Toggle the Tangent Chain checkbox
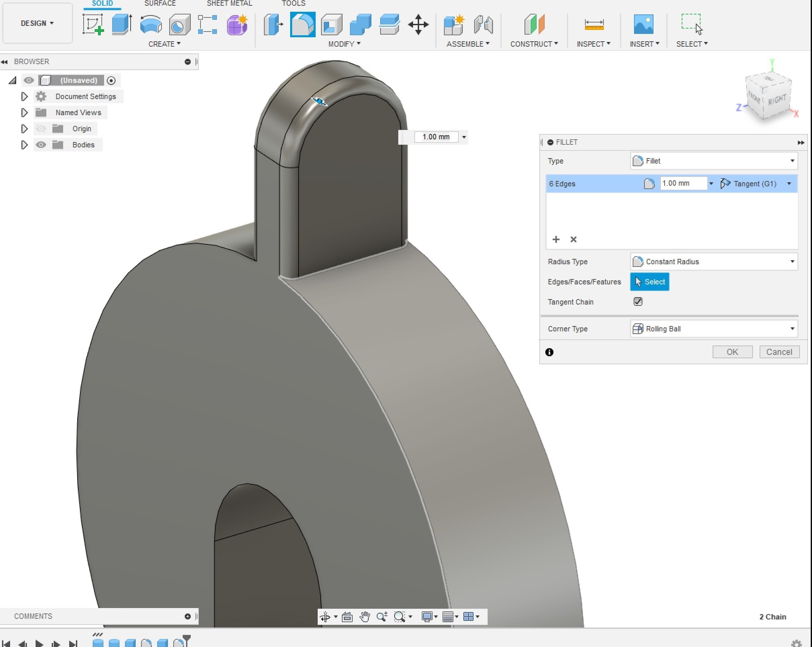The width and height of the screenshot is (812, 647). [x=638, y=302]
